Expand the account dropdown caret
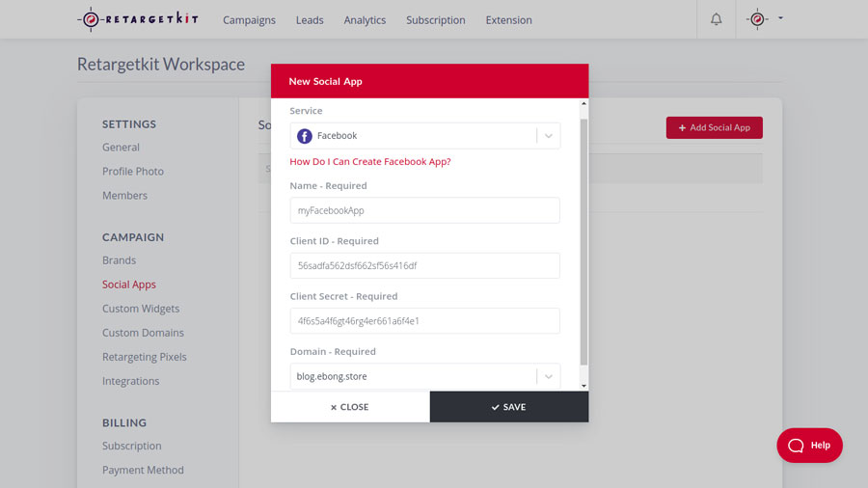868x488 pixels. [x=780, y=18]
